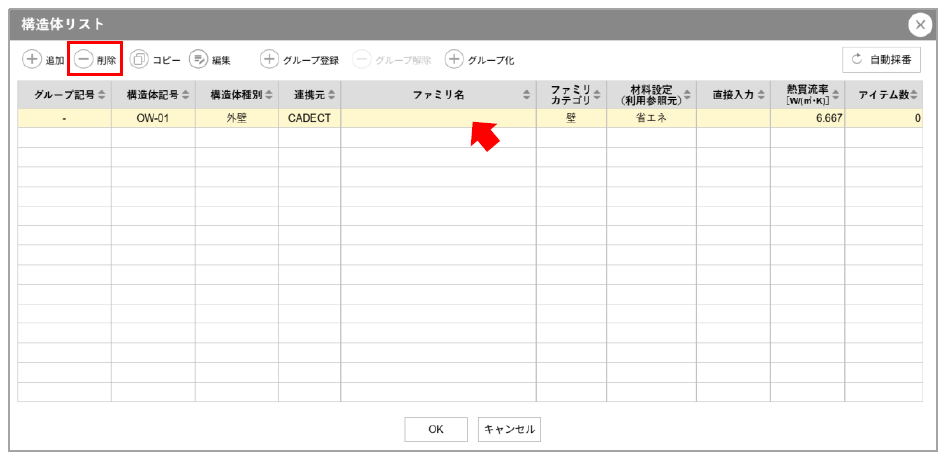The image size is (947, 462).
Task: Click the 外壁 cell in first row
Action: [x=236, y=119]
